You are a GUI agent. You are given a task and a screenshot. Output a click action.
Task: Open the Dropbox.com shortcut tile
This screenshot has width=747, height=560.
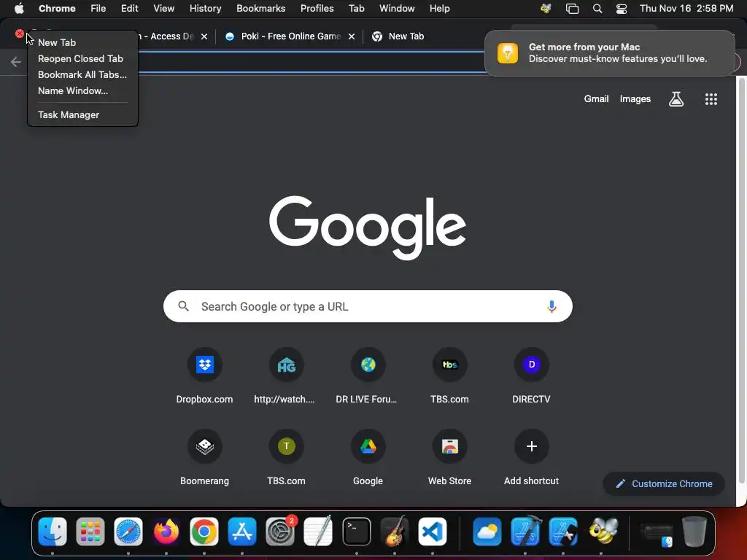pos(204,365)
